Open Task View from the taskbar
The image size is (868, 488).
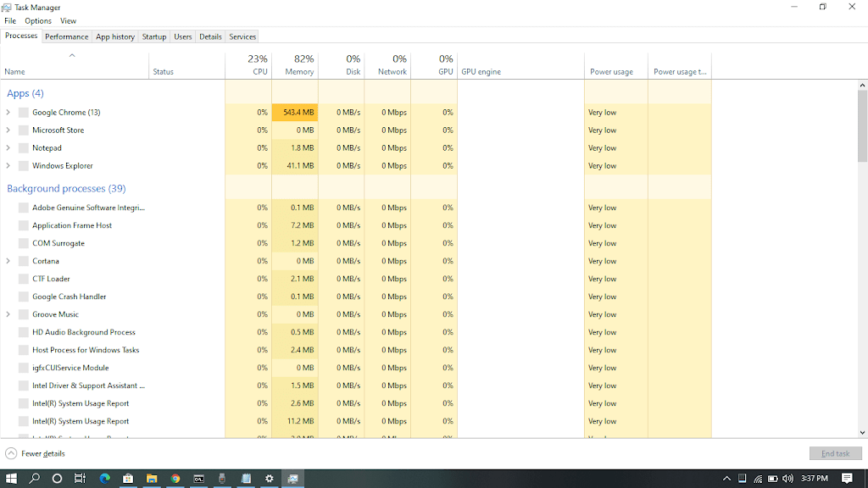80,479
